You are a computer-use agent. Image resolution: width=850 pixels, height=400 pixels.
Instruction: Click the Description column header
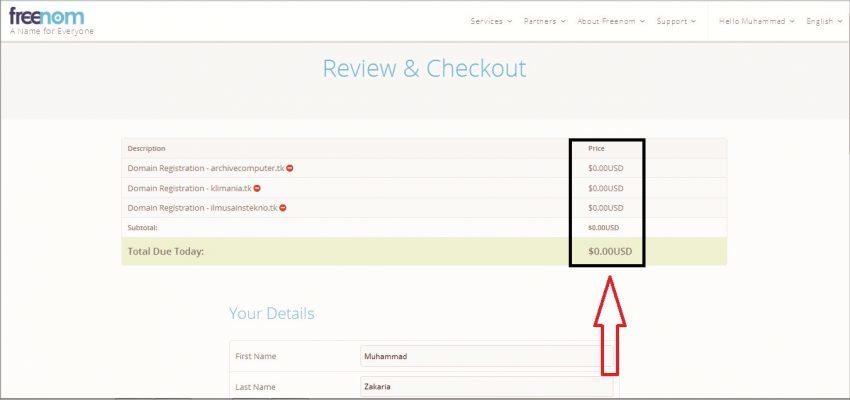(147, 148)
